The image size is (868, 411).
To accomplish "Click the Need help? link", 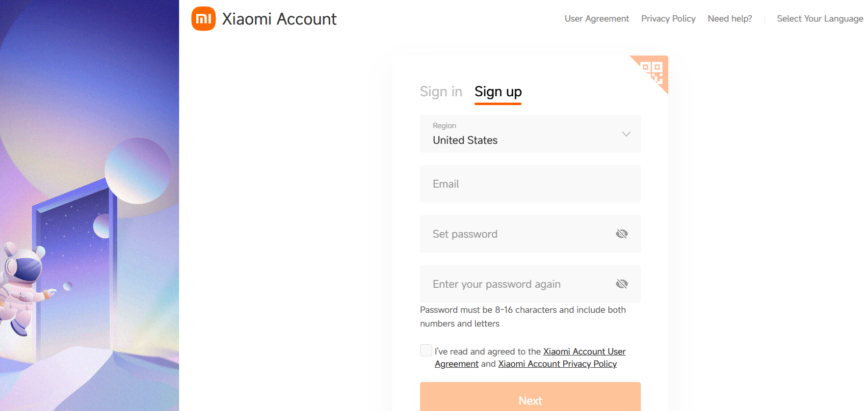I will pyautogui.click(x=729, y=19).
